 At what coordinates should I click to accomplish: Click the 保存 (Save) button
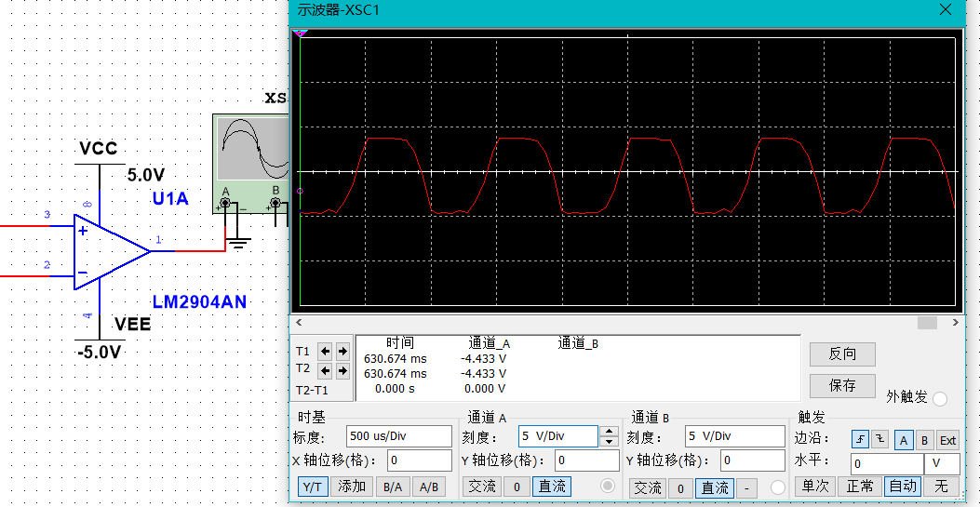pyautogui.click(x=842, y=385)
